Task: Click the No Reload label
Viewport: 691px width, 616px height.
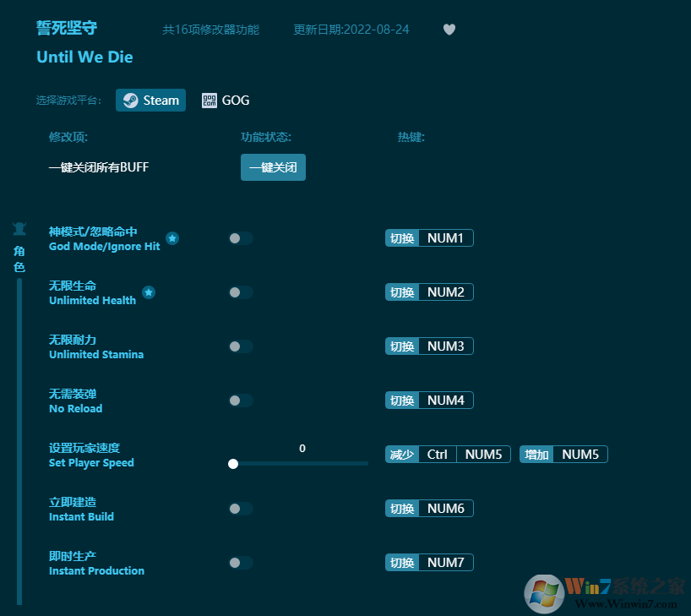Action: [x=75, y=409]
